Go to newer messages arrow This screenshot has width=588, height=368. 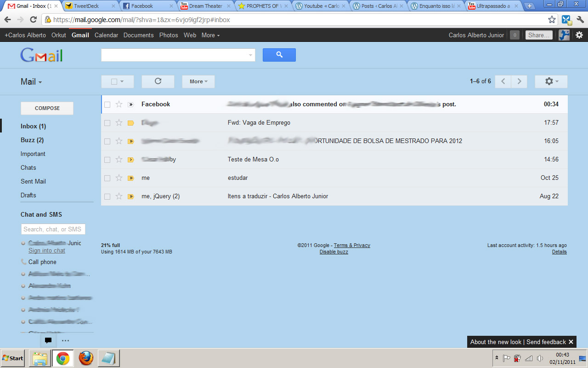point(503,81)
